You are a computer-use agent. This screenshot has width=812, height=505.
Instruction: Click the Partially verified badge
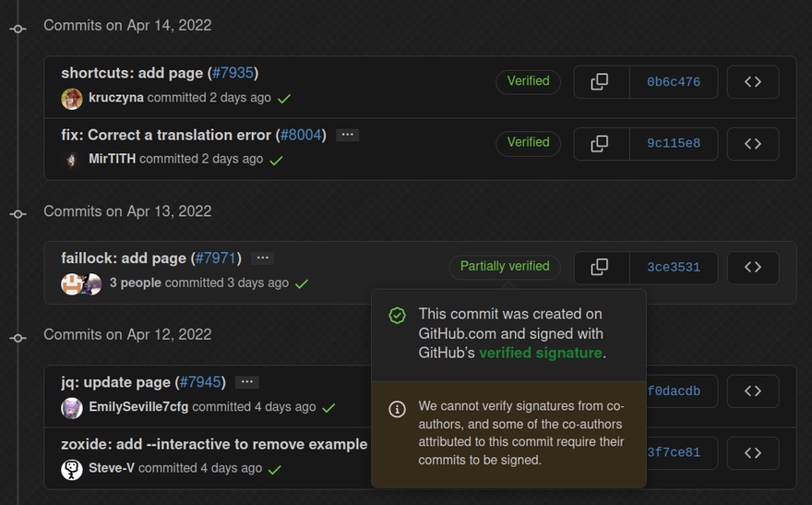click(x=505, y=267)
